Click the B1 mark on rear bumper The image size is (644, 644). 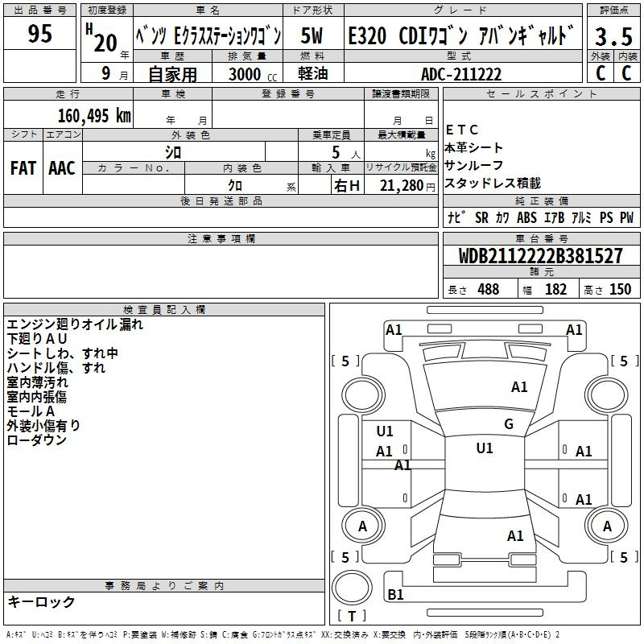pyautogui.click(x=395, y=595)
